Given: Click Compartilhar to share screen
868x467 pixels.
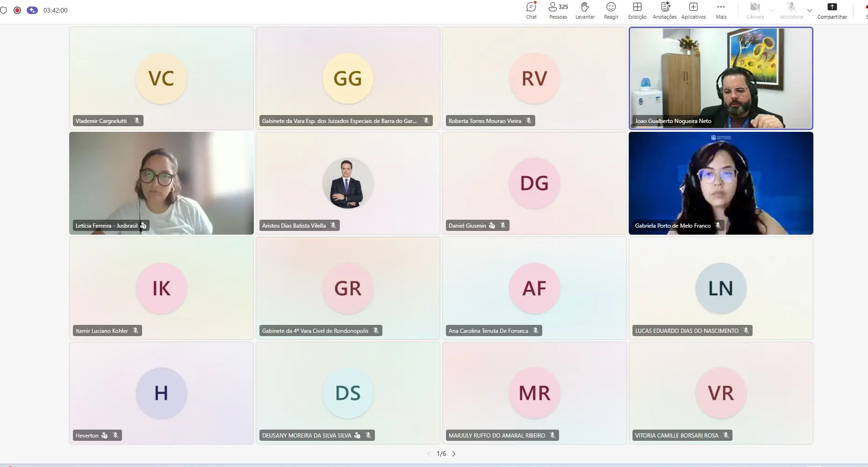Looking at the screenshot, I should pos(832,10).
